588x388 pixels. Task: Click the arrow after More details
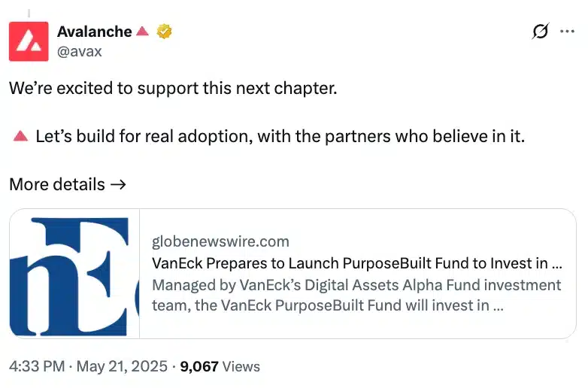point(118,184)
